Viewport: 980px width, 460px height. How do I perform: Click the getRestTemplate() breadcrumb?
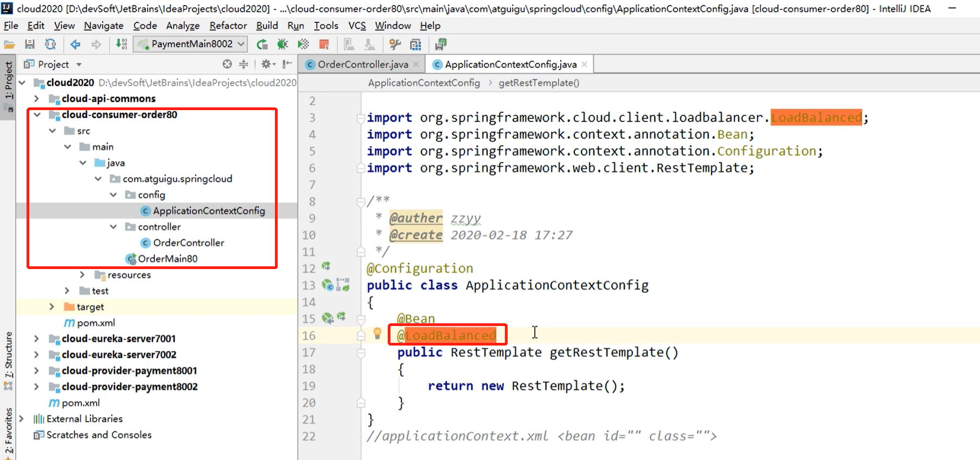pos(539,83)
